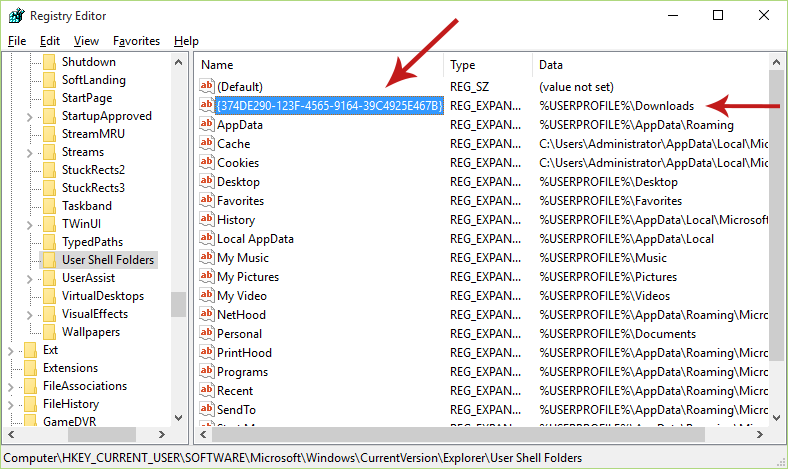Image resolution: width=788 pixels, height=469 pixels.
Task: Click the folder icon of SoftLanding key
Action: (49, 80)
